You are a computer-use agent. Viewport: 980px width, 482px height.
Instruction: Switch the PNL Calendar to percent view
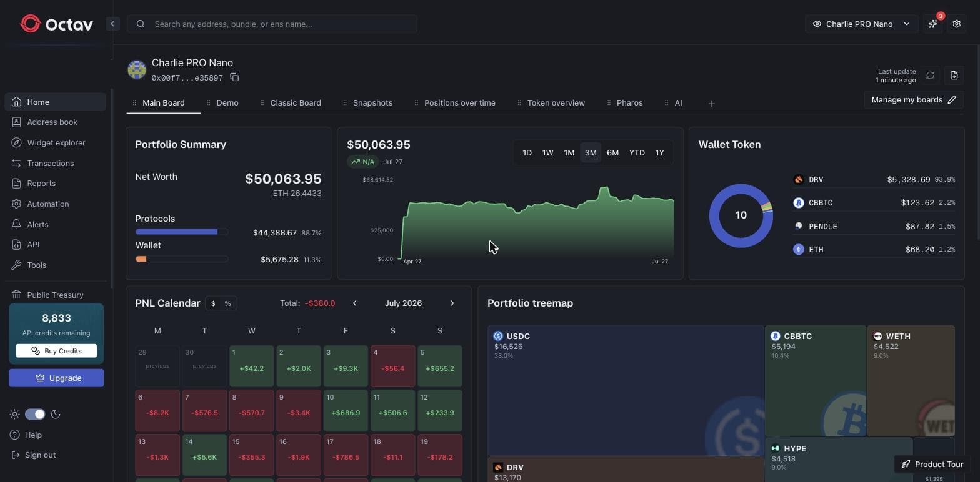[227, 303]
